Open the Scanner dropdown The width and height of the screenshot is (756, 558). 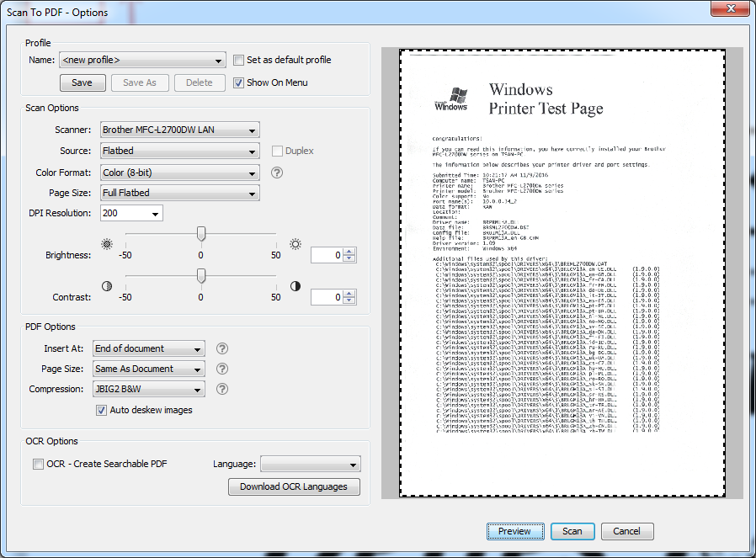click(x=180, y=130)
